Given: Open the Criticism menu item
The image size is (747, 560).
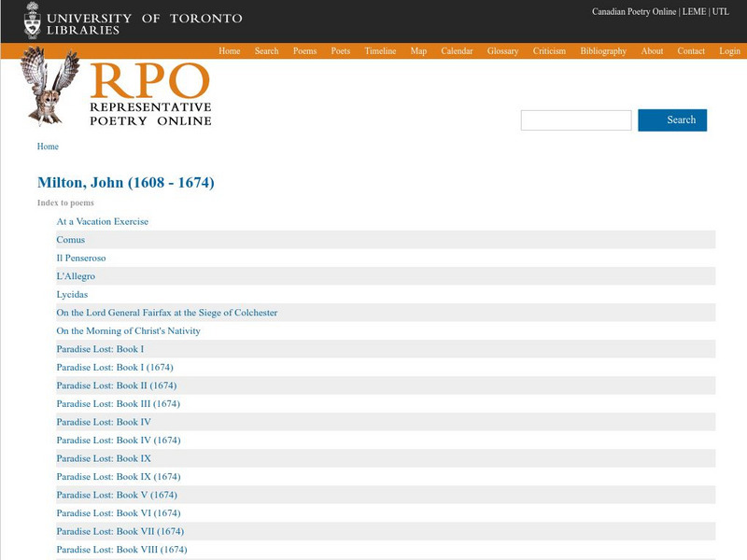Looking at the screenshot, I should pos(549,51).
